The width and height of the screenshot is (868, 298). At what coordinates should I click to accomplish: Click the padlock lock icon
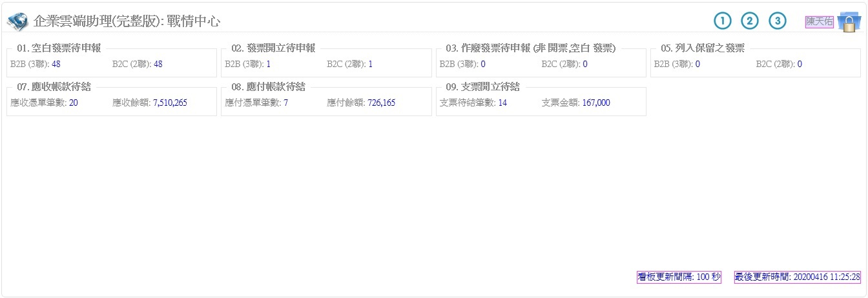pos(849,22)
